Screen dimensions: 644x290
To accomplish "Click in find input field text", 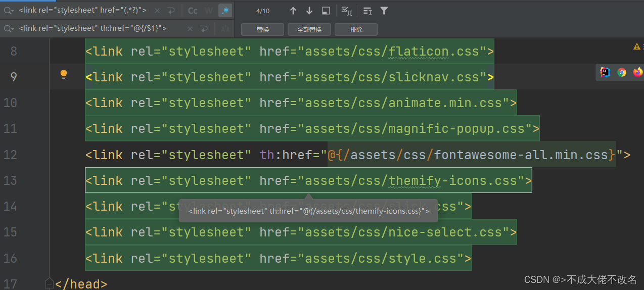I will (82, 11).
